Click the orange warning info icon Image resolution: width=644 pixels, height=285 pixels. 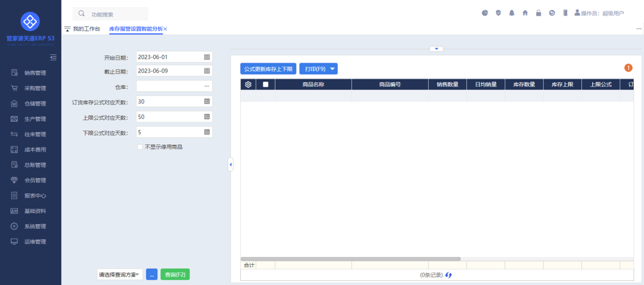pos(628,68)
